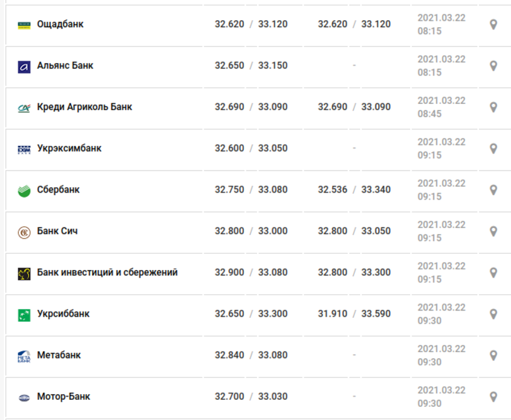Click Банк инвестиций и сбережений logo
Screen dimensions: 511x420
(x=24, y=274)
